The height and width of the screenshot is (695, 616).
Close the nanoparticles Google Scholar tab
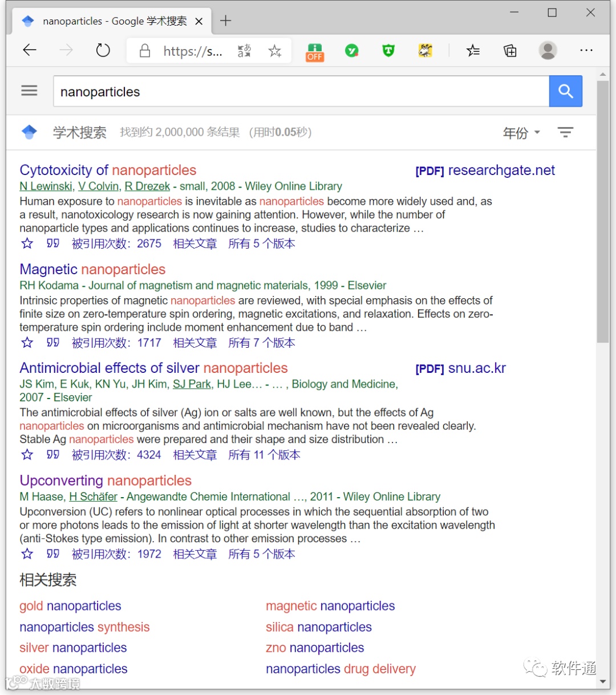tap(198, 21)
